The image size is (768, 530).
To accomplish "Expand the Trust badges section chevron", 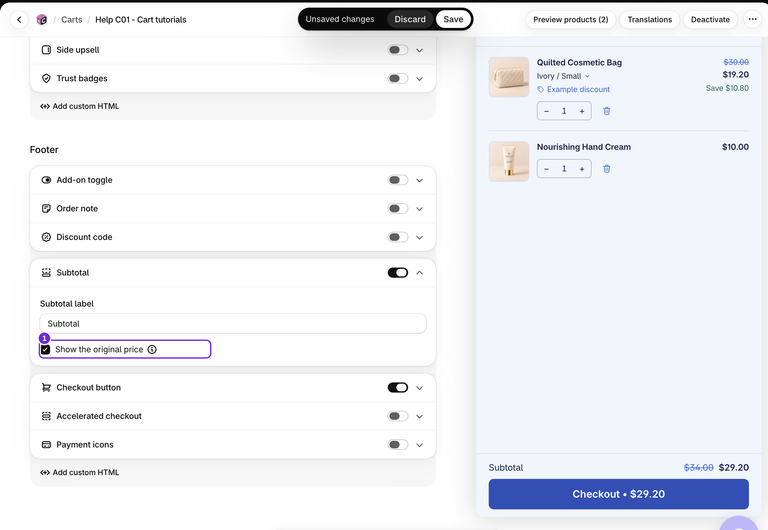I will [x=420, y=78].
